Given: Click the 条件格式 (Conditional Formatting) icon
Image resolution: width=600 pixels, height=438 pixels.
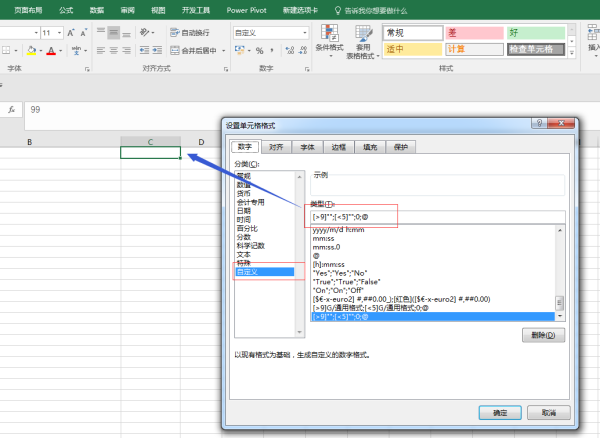Looking at the screenshot, I should [x=328, y=40].
